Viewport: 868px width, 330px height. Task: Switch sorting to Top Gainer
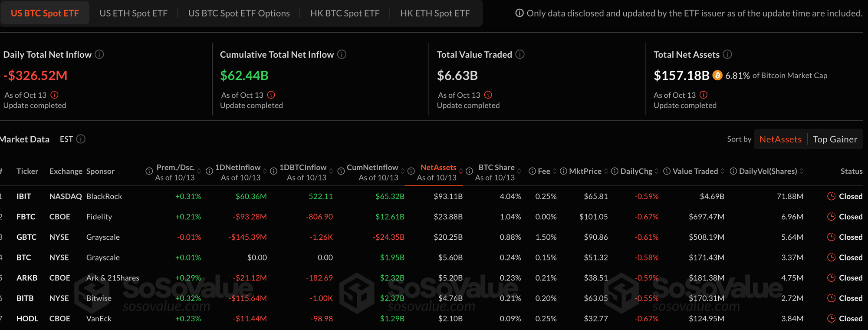pos(835,139)
